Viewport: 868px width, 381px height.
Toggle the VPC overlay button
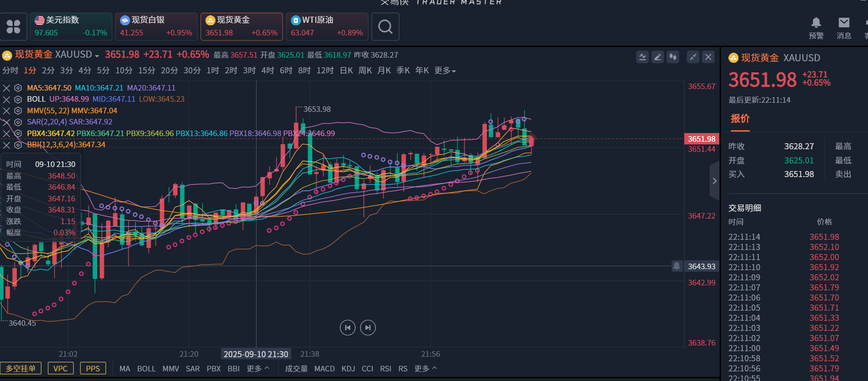pyautogui.click(x=60, y=368)
